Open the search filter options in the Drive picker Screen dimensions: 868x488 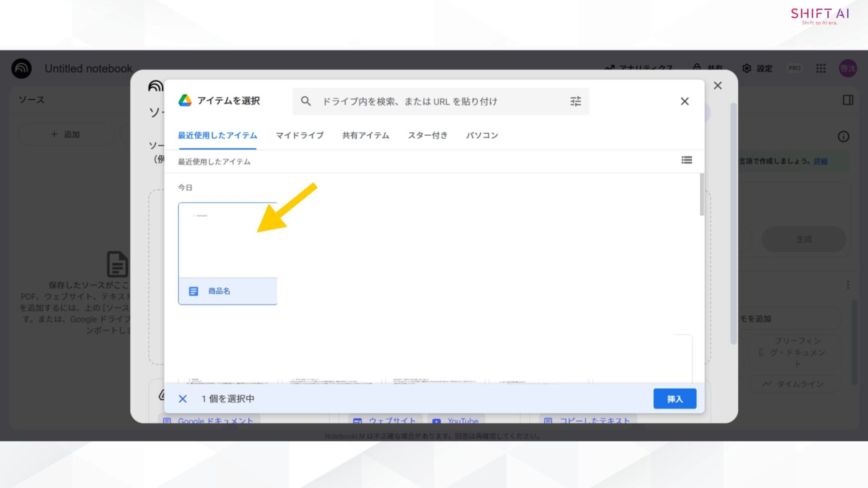point(576,101)
